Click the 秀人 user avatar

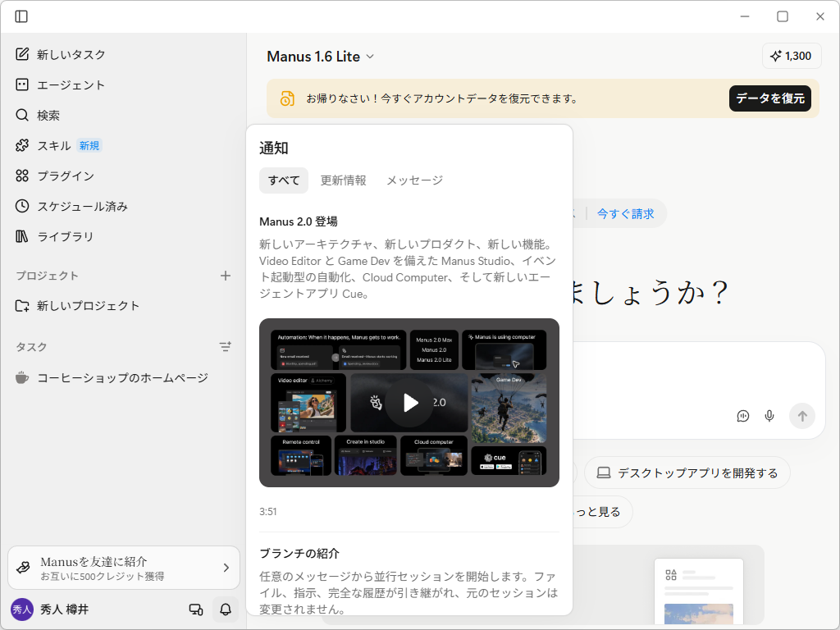click(22, 609)
